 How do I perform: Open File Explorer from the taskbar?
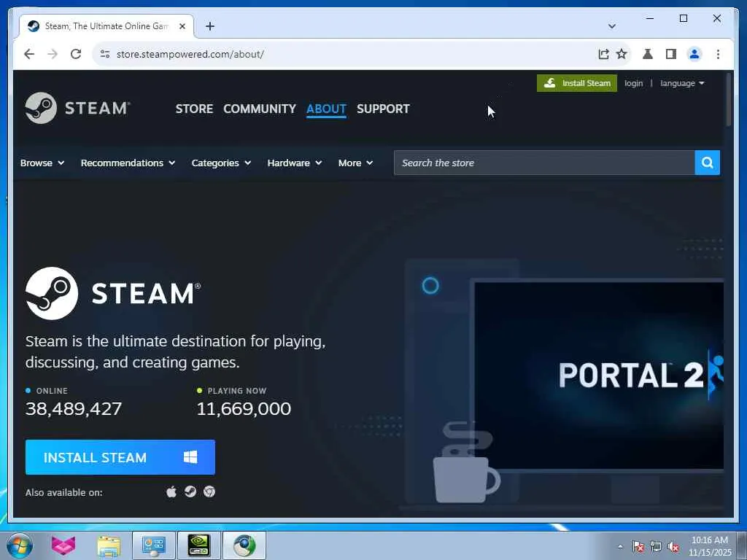109,545
